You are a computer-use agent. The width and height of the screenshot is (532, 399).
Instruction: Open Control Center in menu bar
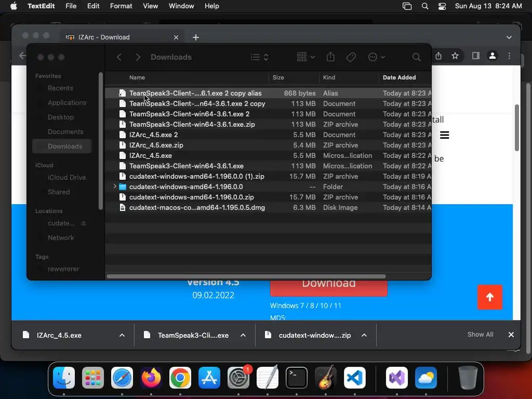pos(442,6)
